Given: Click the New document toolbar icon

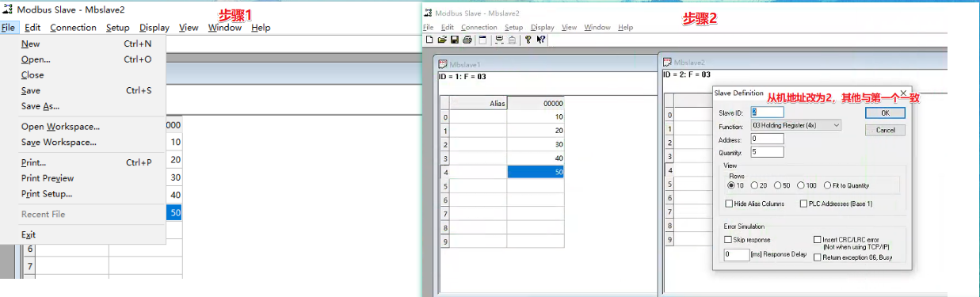Looking at the screenshot, I should 429,40.
